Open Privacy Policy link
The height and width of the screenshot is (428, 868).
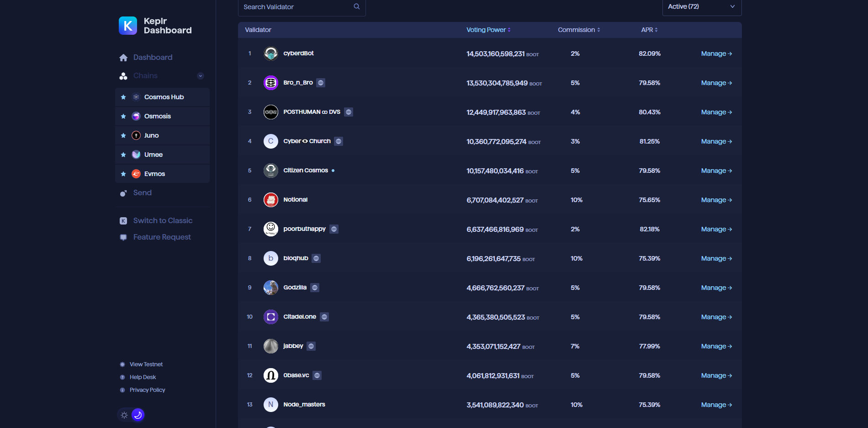coord(147,390)
